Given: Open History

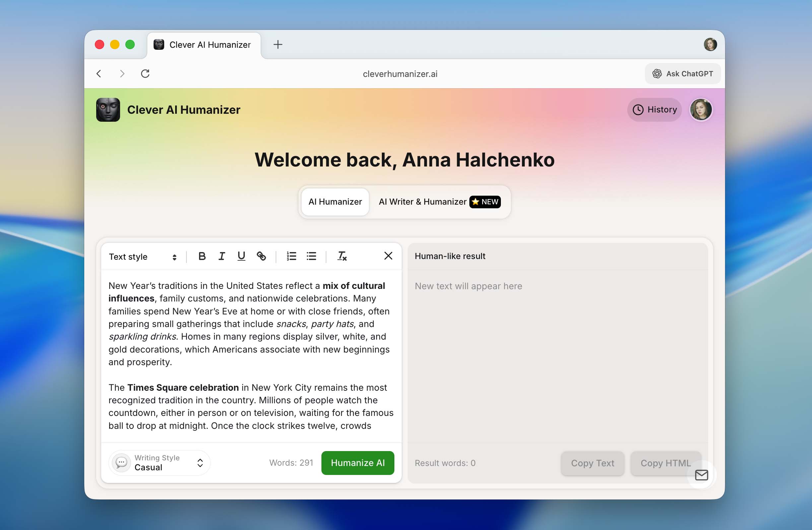Looking at the screenshot, I should 654,109.
